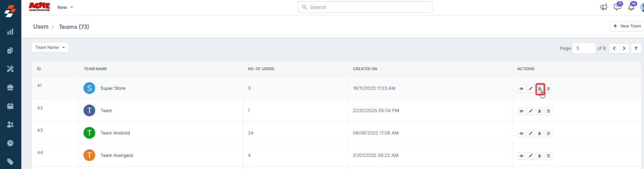The width and height of the screenshot is (644, 169).
Task: Open the table filter funnel button
Action: tap(636, 48)
